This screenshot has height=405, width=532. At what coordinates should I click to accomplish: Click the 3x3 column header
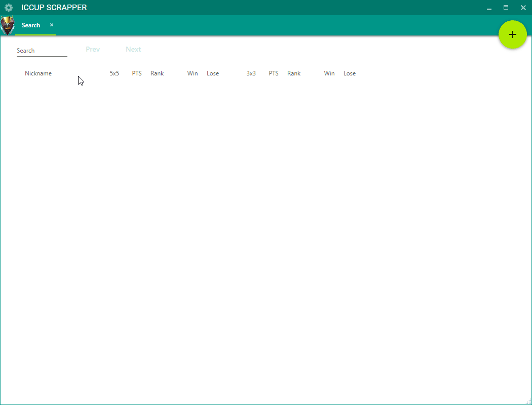pyautogui.click(x=251, y=73)
